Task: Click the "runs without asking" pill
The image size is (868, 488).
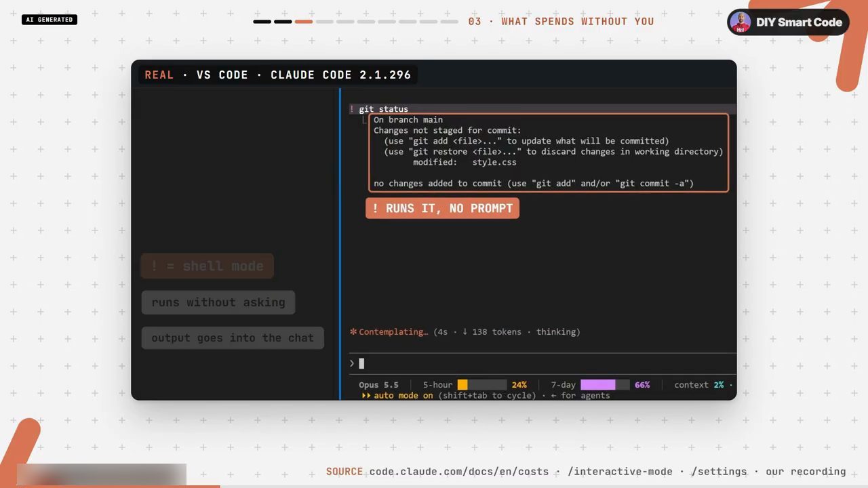Action: (218, 302)
